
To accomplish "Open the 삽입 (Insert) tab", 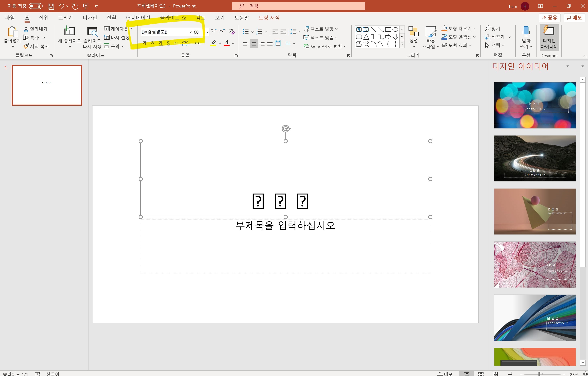I will click(x=44, y=18).
